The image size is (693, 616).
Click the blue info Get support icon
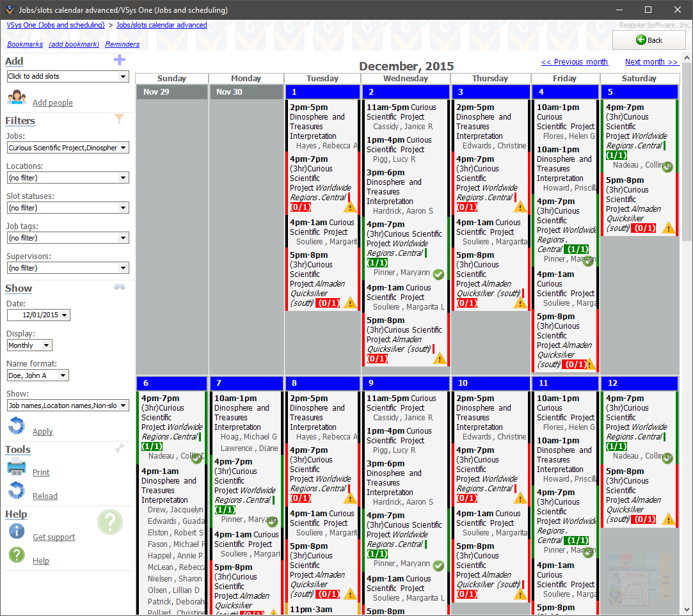[x=17, y=532]
